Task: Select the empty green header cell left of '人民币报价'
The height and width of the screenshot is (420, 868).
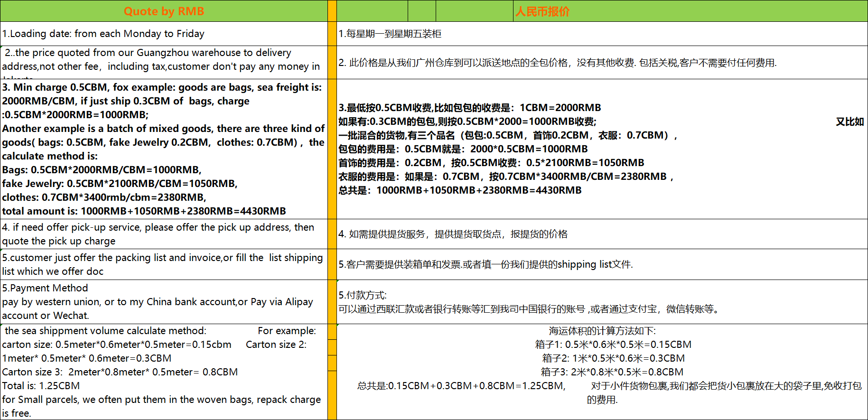Action: point(475,11)
